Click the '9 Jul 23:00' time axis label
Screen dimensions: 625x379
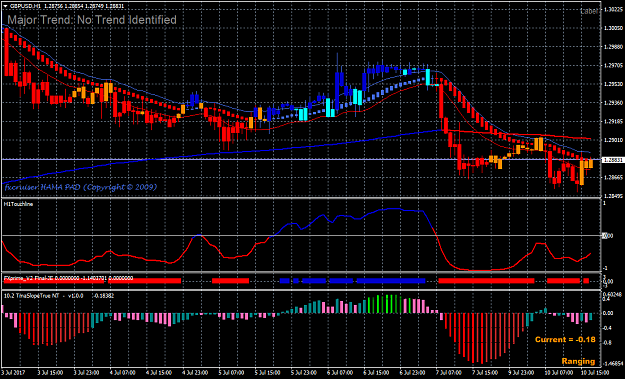pyautogui.click(x=521, y=373)
